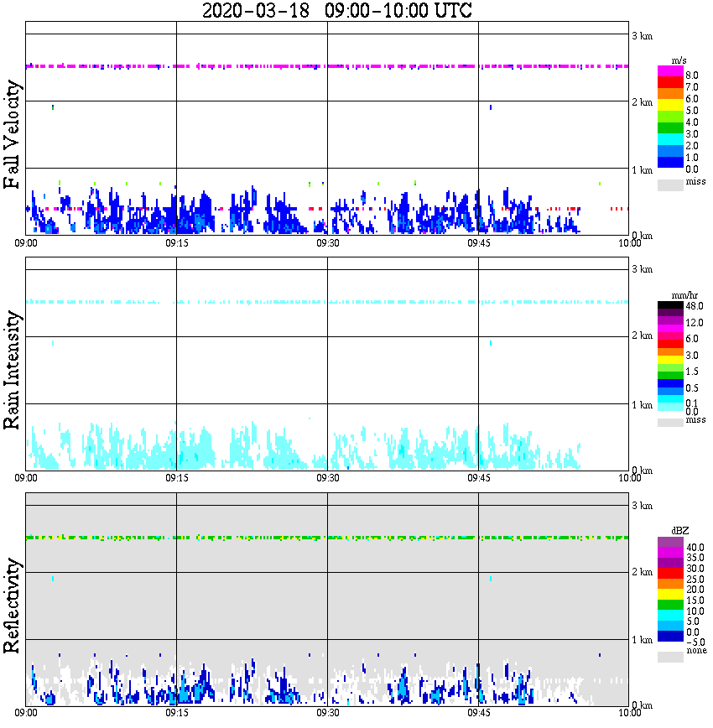Click the 09:15 time label under Rain Intensity
The width and height of the screenshot is (713, 728).
point(177,478)
